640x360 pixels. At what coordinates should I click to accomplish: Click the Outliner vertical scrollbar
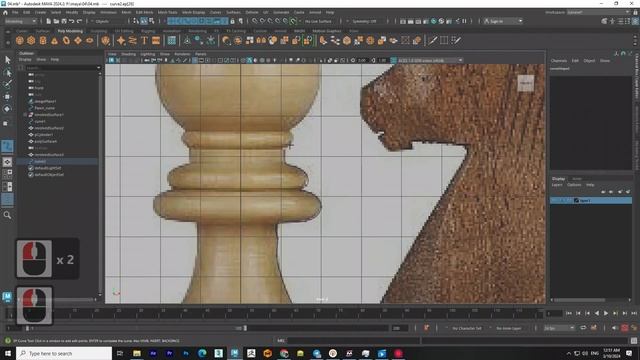coord(100,184)
